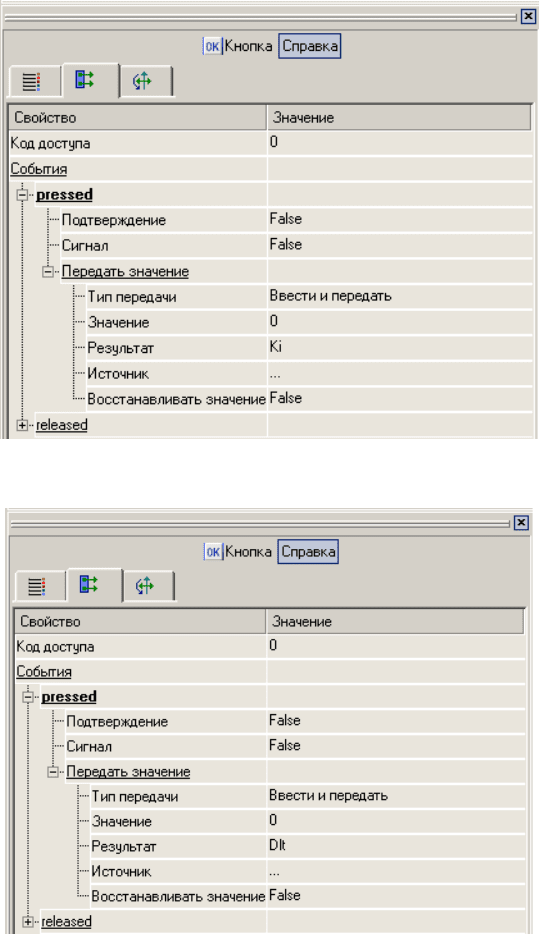Click Сигнал False value in lower panel
The width and height of the screenshot is (539, 934).
pos(396,746)
